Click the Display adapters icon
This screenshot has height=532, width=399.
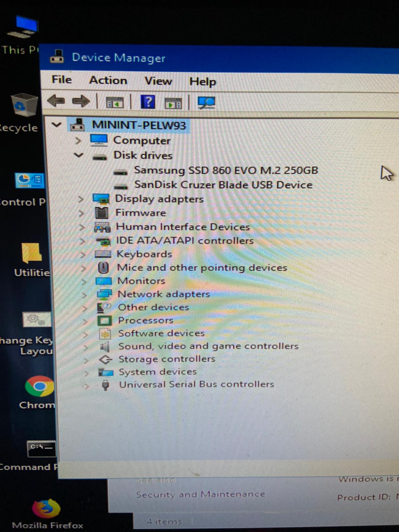[x=101, y=199]
